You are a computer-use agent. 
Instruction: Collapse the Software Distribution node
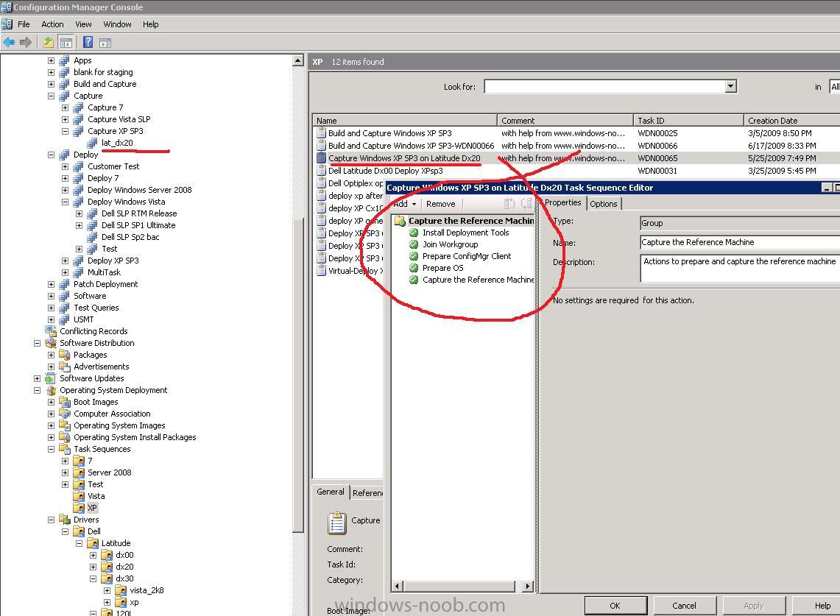pyautogui.click(x=37, y=344)
